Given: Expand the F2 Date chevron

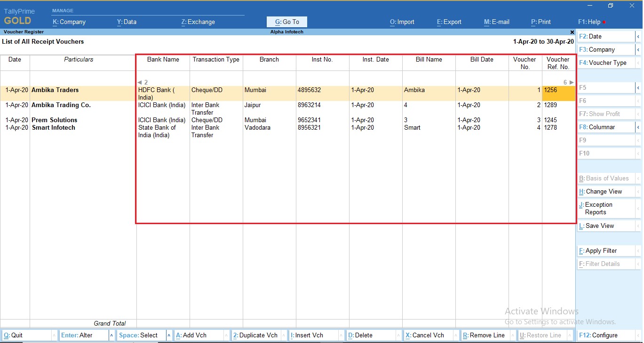Looking at the screenshot, I should (638, 37).
